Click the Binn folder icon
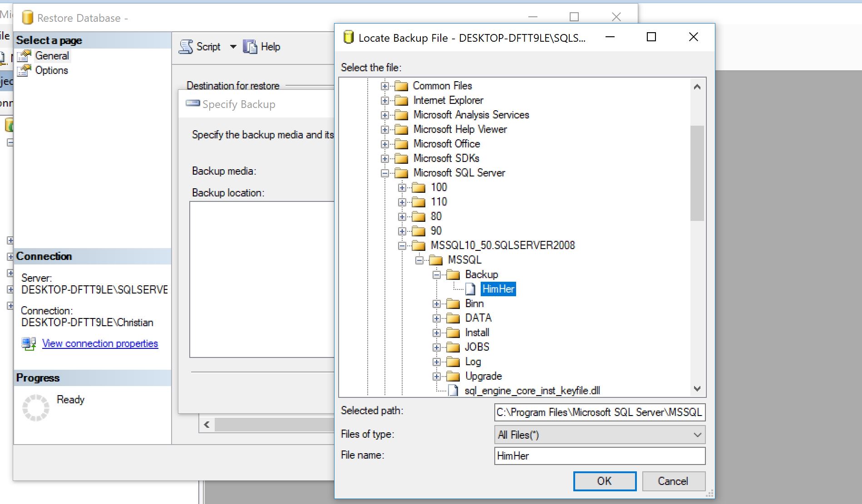The height and width of the screenshot is (504, 862). (453, 303)
